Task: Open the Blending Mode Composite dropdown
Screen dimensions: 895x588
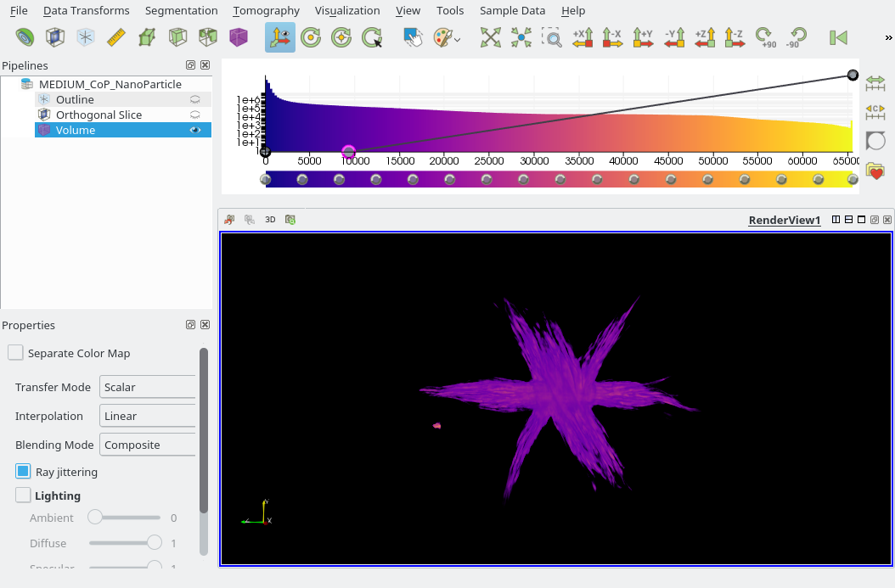Action: tap(148, 445)
